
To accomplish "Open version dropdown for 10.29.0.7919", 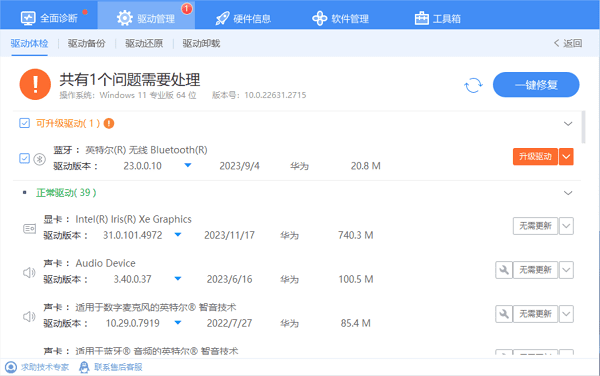I will point(178,322).
